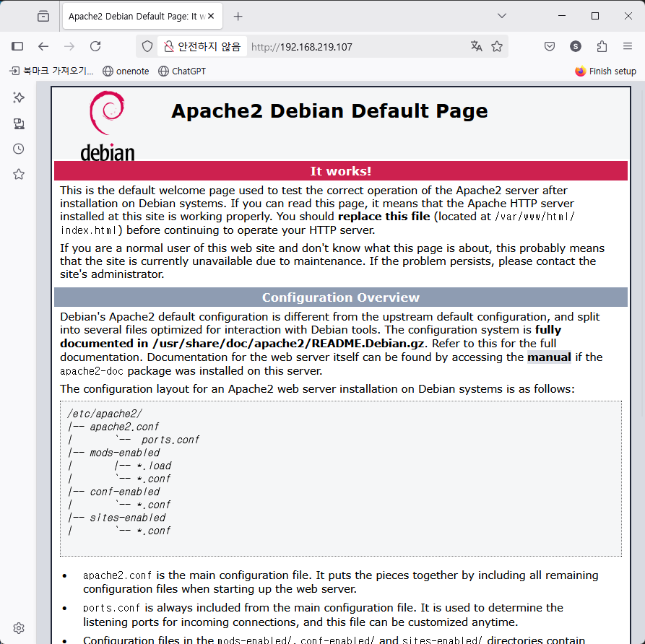
Task: Show synced tabs in sidebar
Action: [x=19, y=123]
